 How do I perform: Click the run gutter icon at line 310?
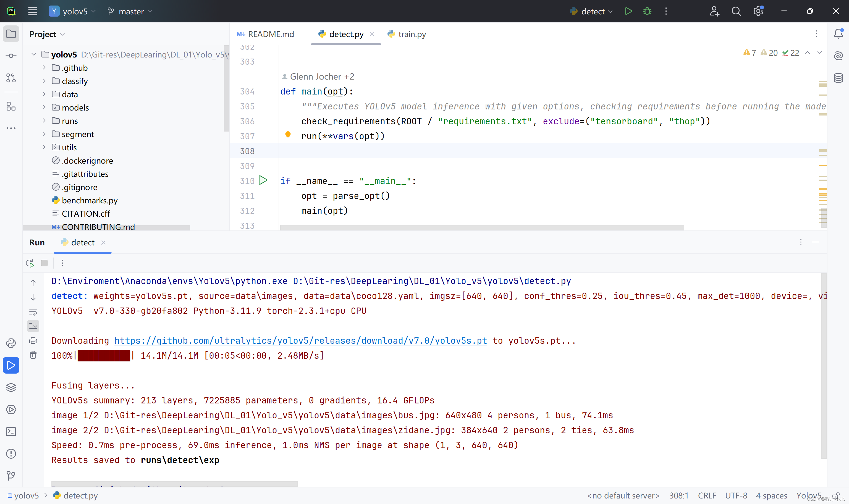pyautogui.click(x=263, y=180)
